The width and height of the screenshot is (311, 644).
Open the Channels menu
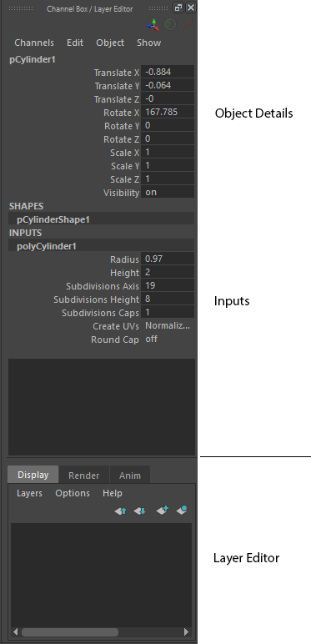coord(34,43)
